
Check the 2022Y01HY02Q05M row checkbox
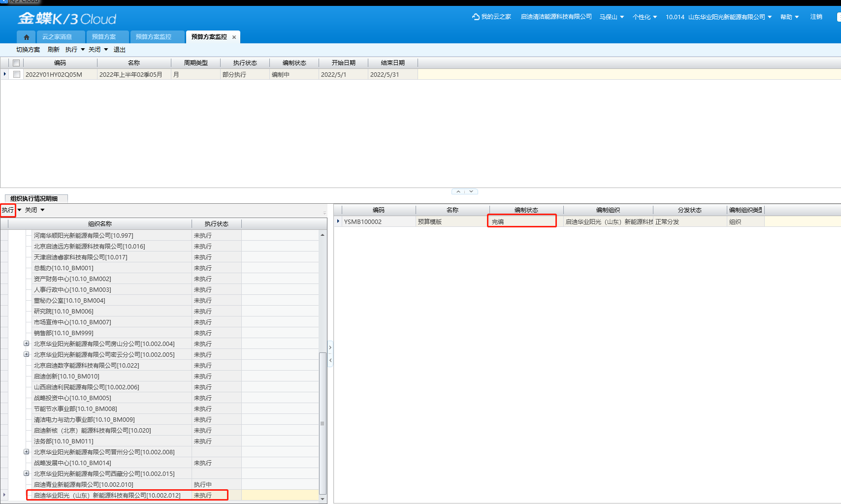(17, 74)
